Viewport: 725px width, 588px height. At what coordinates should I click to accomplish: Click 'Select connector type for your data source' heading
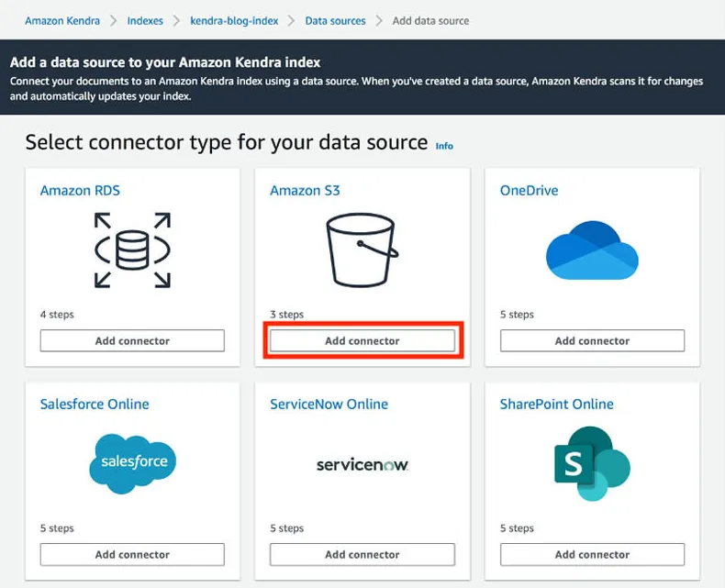pyautogui.click(x=227, y=142)
